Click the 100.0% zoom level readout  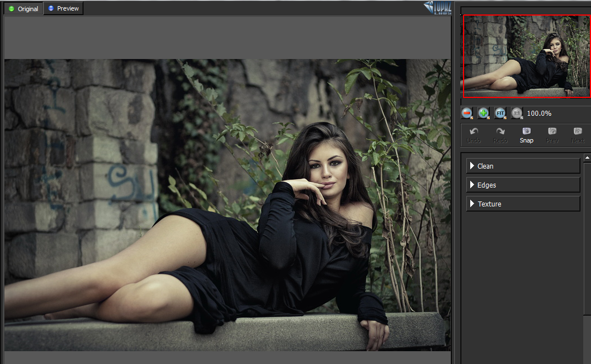(x=539, y=114)
